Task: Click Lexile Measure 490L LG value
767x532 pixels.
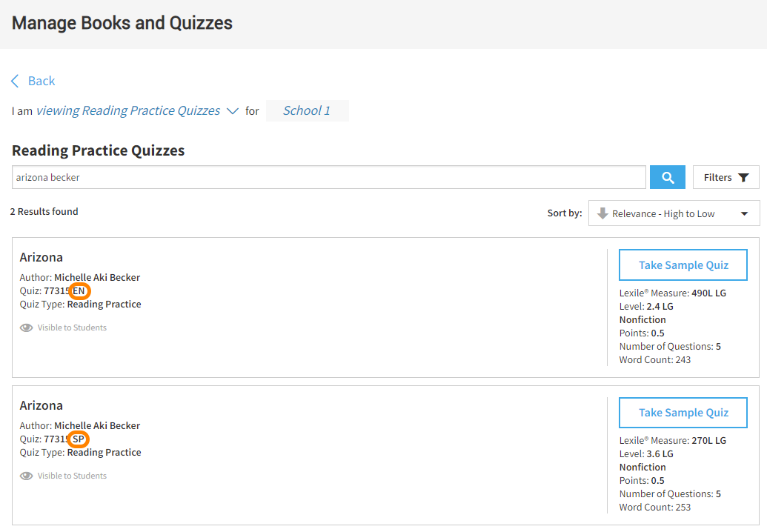Action: pyautogui.click(x=708, y=293)
